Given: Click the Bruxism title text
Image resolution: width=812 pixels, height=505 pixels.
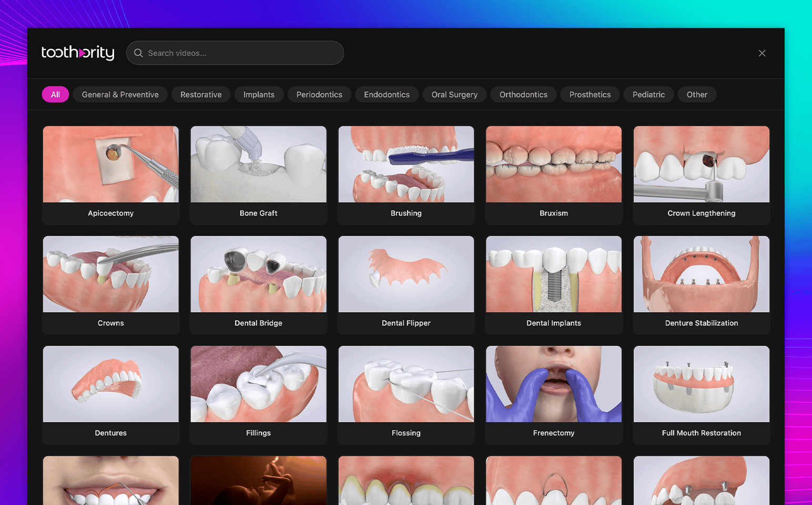Looking at the screenshot, I should click(x=554, y=213).
